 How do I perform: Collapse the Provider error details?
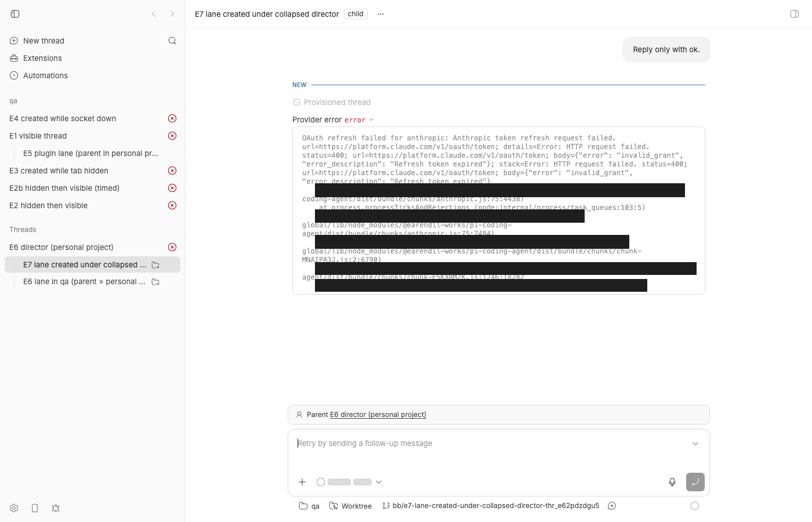[333, 119]
